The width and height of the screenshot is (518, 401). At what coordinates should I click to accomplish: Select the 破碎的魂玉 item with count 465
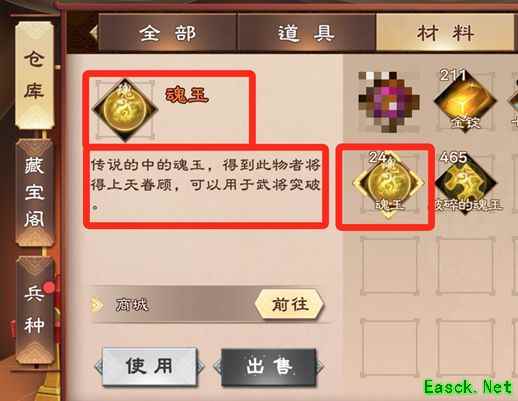(x=466, y=183)
